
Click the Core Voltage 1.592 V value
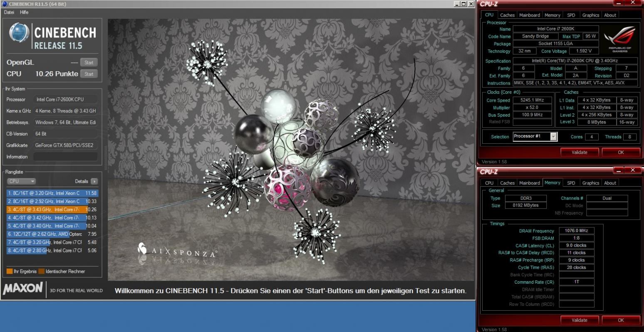[x=584, y=51]
